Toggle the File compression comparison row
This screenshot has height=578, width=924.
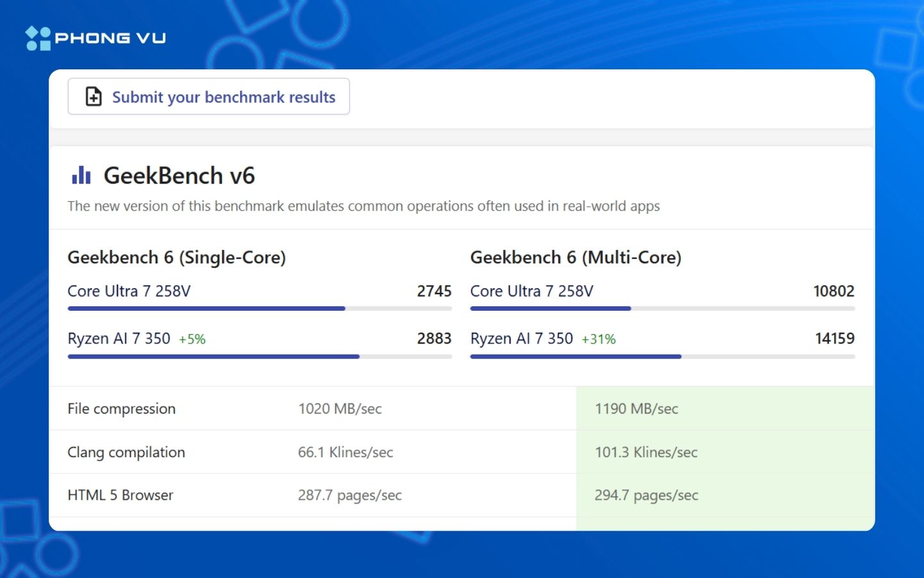click(x=257, y=408)
